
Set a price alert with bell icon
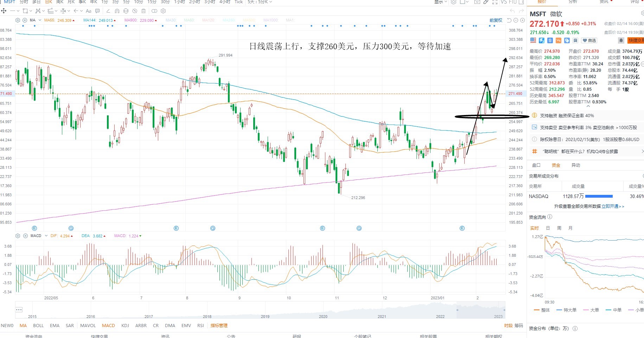[621, 40]
